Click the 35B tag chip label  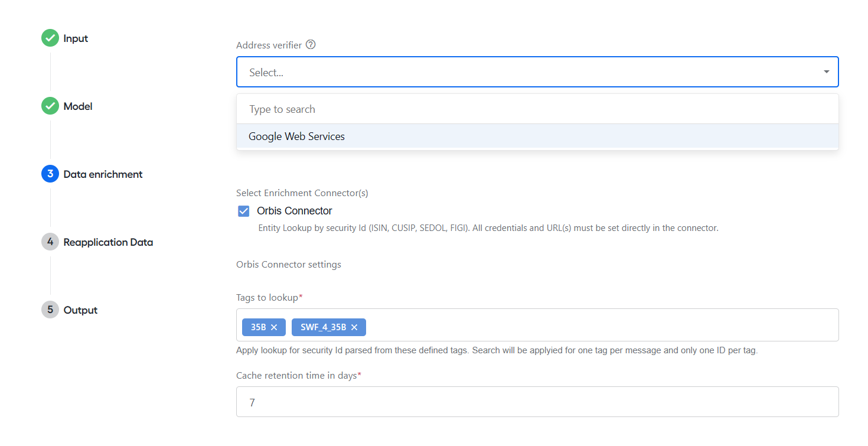[258, 327]
